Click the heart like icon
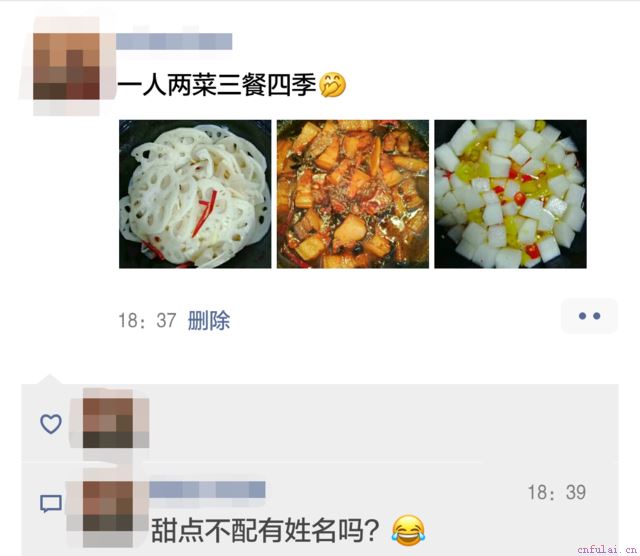Image resolution: width=640 pixels, height=556 pixels. (51, 424)
